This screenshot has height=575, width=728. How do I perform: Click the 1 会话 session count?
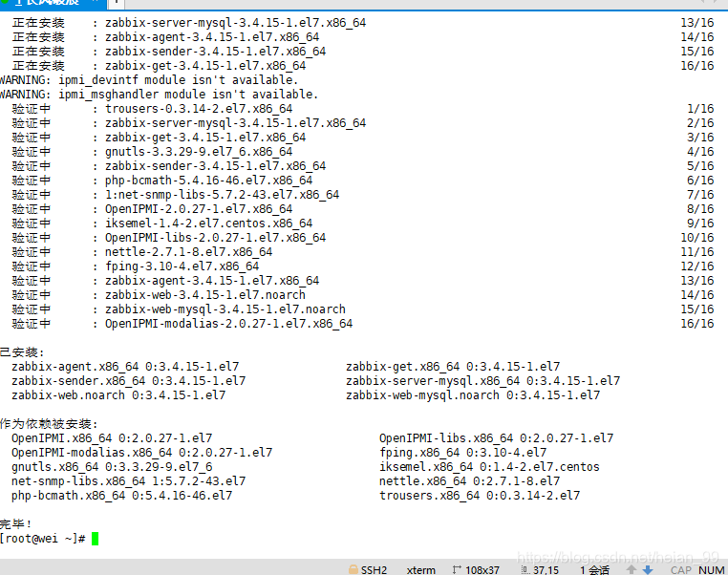tap(595, 570)
